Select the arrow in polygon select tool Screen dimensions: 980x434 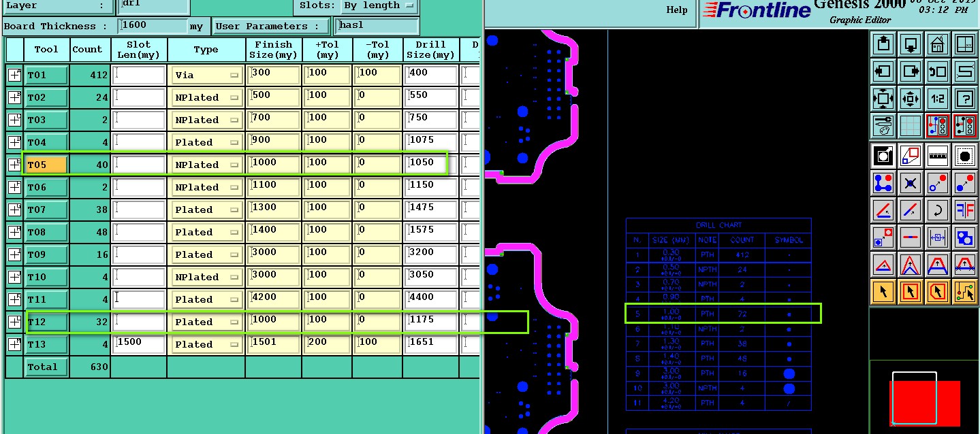[x=938, y=292]
